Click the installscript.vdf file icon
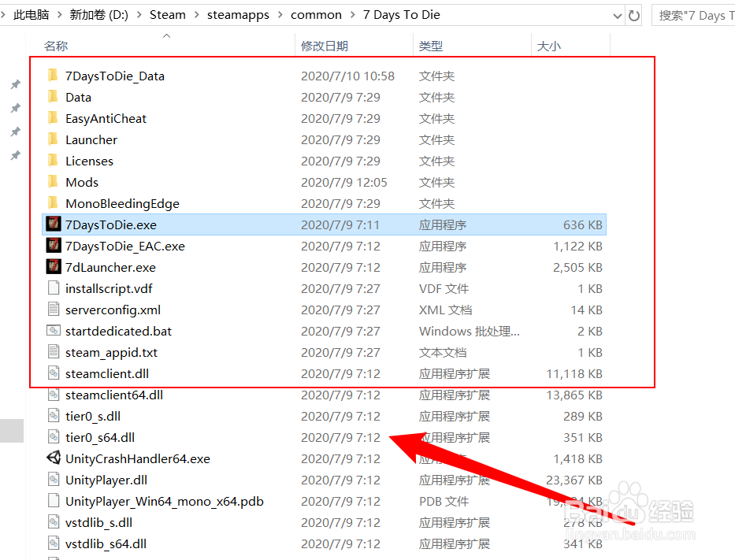 [x=54, y=287]
